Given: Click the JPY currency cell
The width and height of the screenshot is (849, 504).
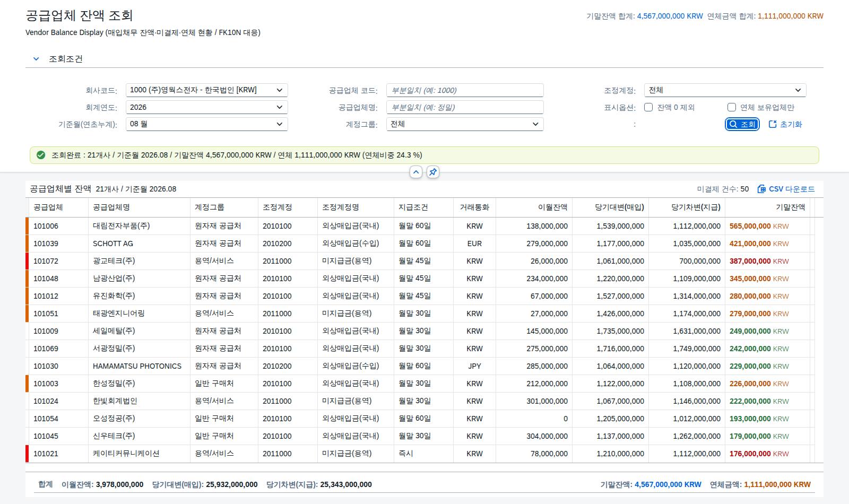Looking at the screenshot, I should (x=475, y=366).
